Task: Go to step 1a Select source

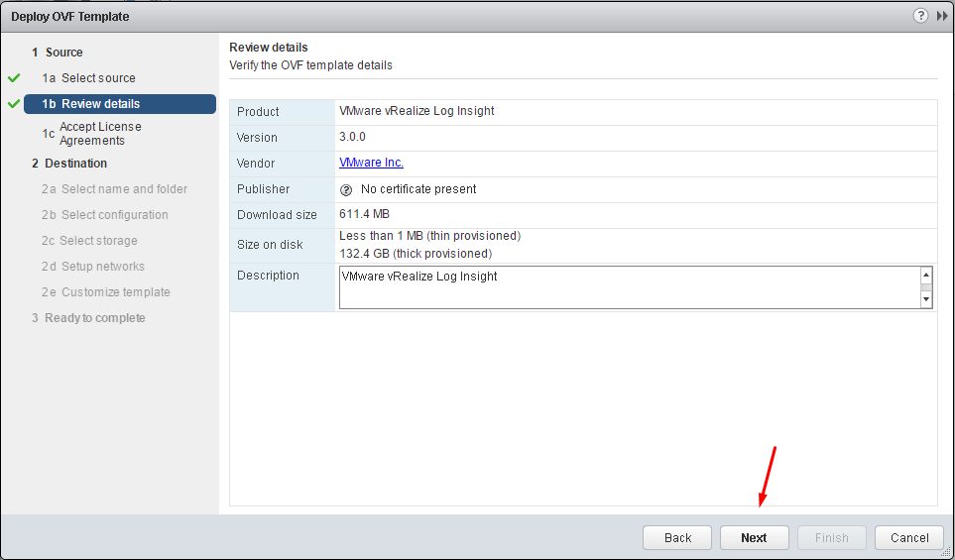Action: [x=89, y=78]
